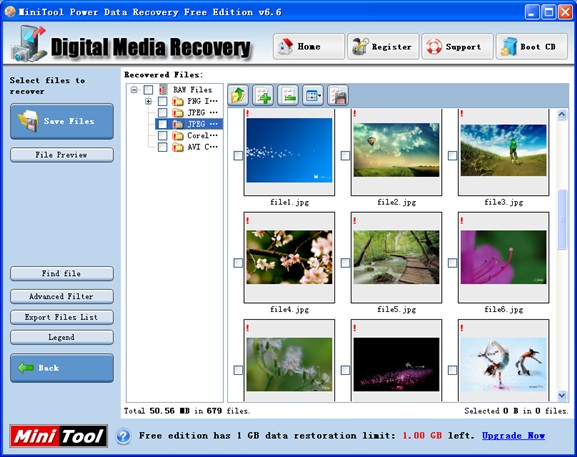Click the RAW Files drive icon in tree

click(x=163, y=89)
